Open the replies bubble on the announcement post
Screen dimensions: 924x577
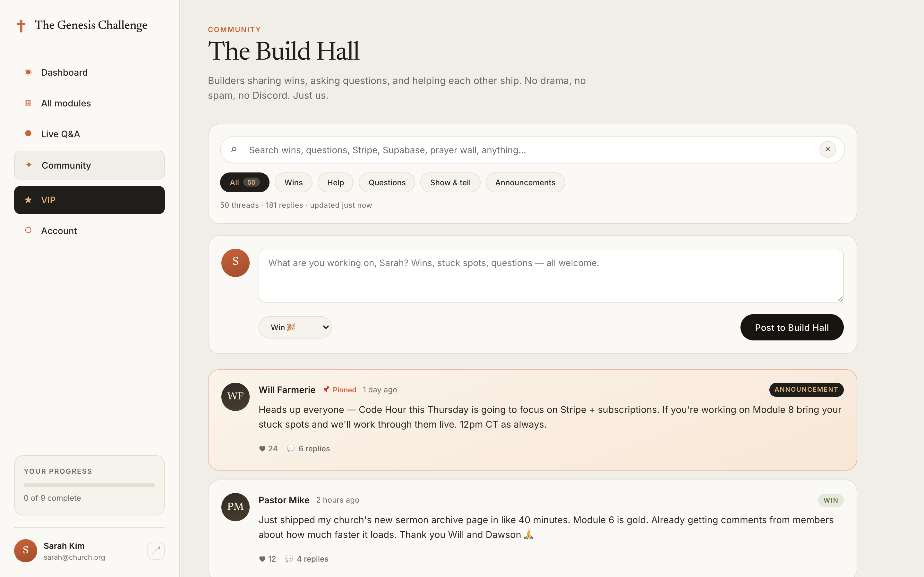pyautogui.click(x=291, y=448)
